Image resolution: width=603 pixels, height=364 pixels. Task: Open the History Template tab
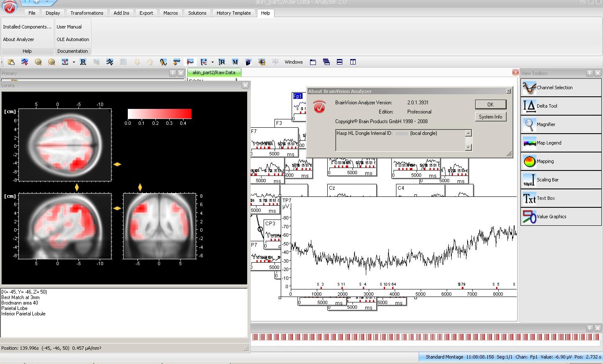233,13
